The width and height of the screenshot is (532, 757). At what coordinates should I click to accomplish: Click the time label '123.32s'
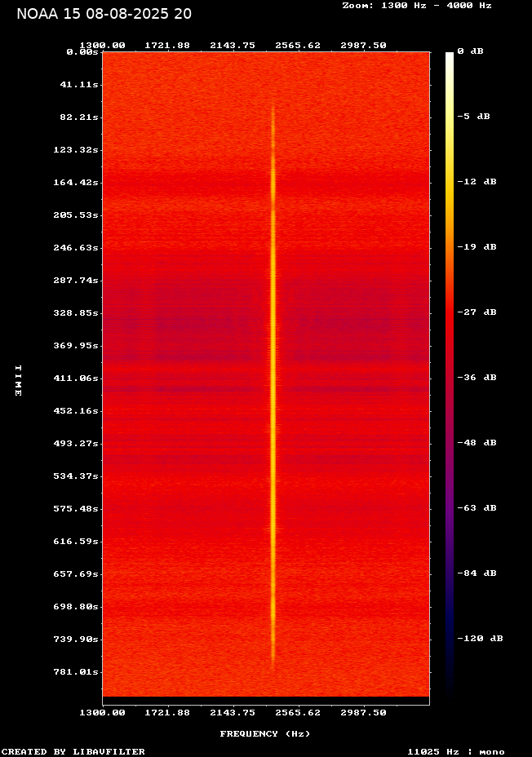click(76, 150)
